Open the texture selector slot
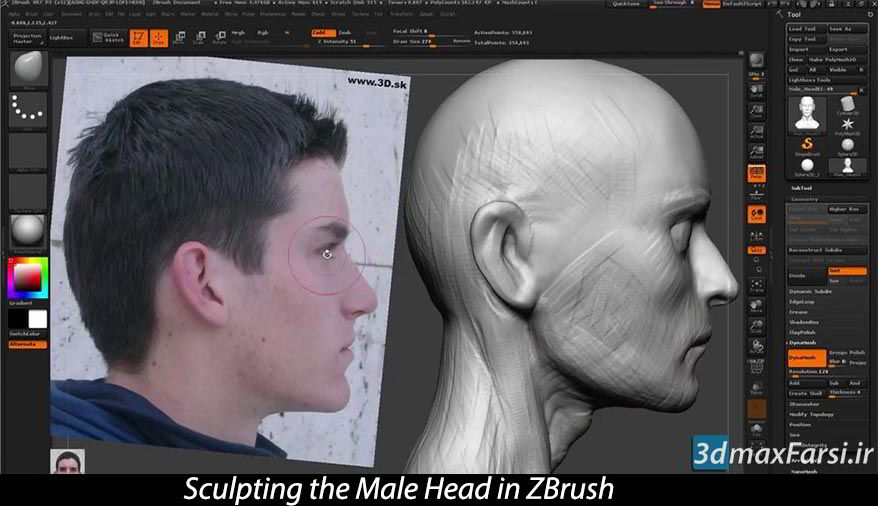This screenshot has width=878, height=506. 28,192
